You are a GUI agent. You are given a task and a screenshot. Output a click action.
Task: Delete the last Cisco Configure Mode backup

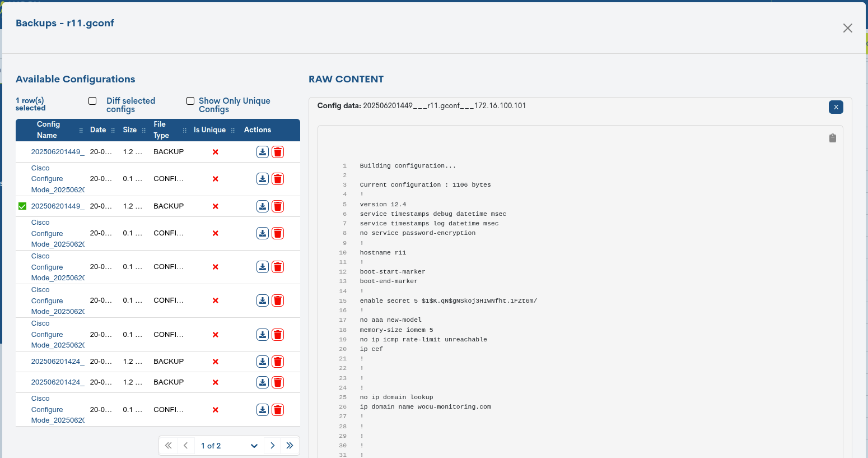(x=278, y=409)
